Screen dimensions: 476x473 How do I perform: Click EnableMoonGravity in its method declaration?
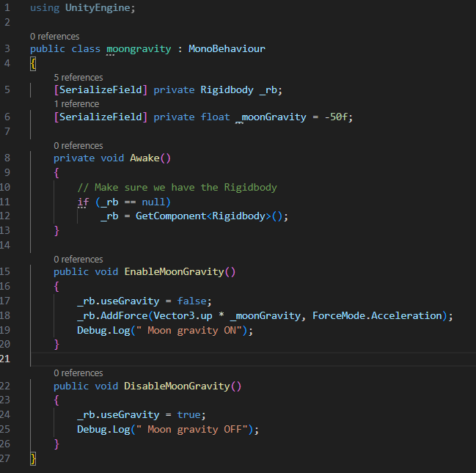(x=174, y=271)
